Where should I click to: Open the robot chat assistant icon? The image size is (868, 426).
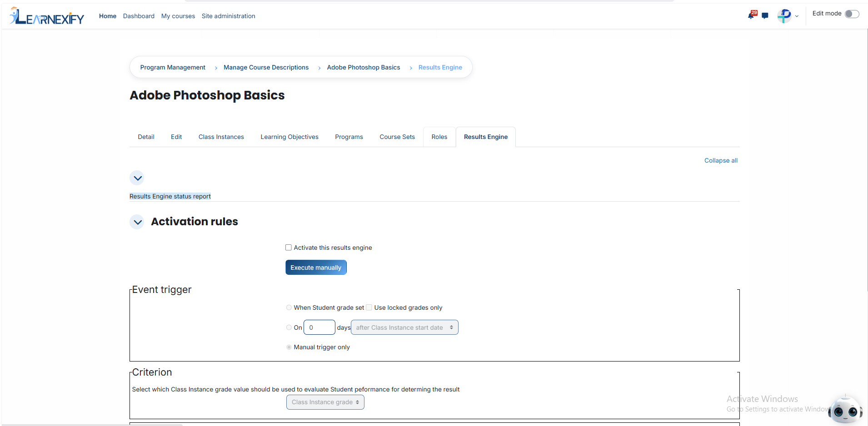[845, 410]
